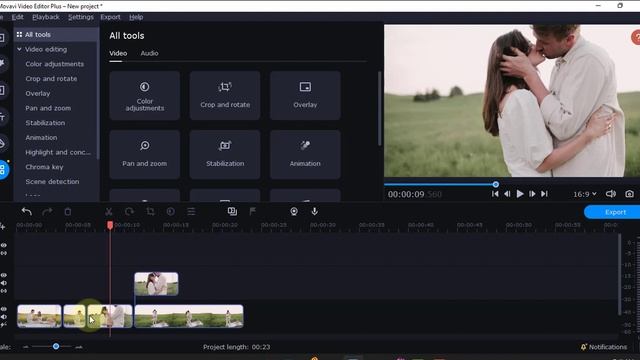Split the clip with the scissors tool
The width and height of the screenshot is (640, 360).
tap(109, 211)
